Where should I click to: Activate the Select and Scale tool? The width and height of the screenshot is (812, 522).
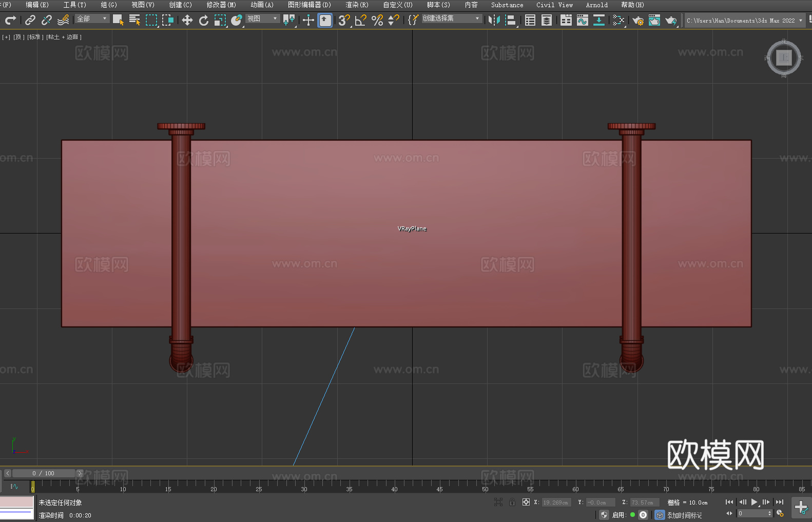[x=220, y=20]
